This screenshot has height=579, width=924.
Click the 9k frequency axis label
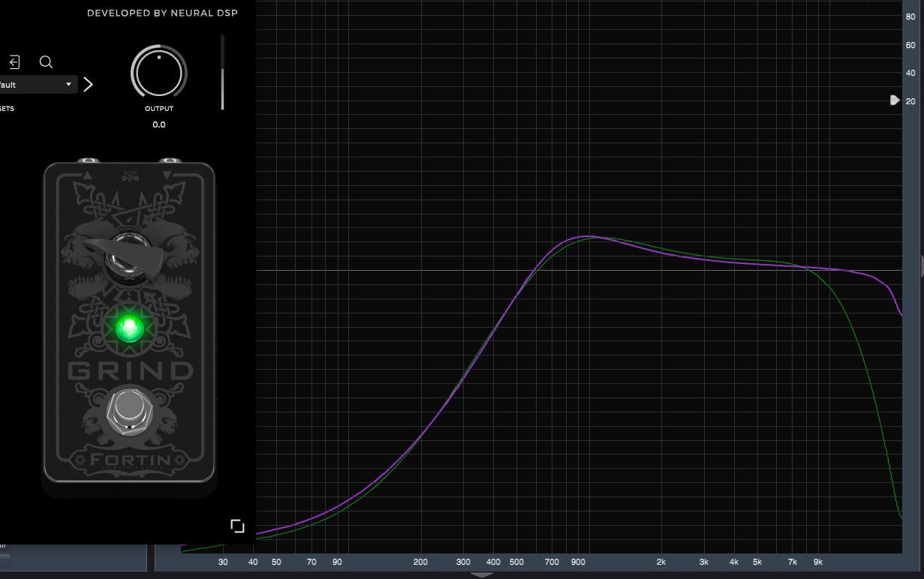pos(818,562)
